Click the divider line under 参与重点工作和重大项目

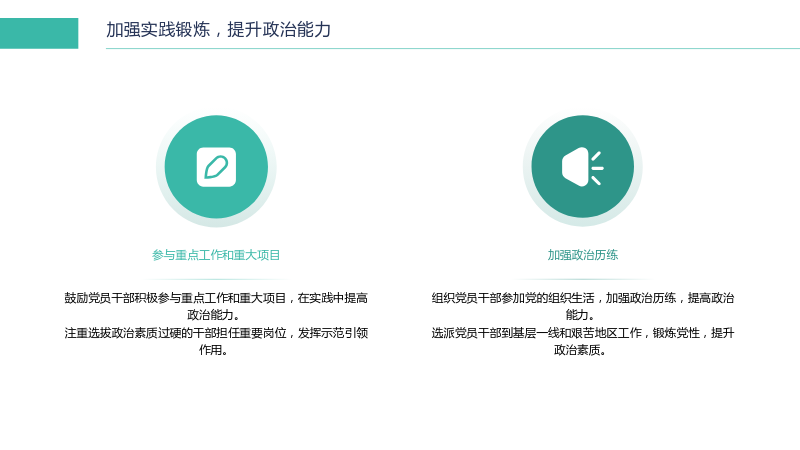point(216,280)
